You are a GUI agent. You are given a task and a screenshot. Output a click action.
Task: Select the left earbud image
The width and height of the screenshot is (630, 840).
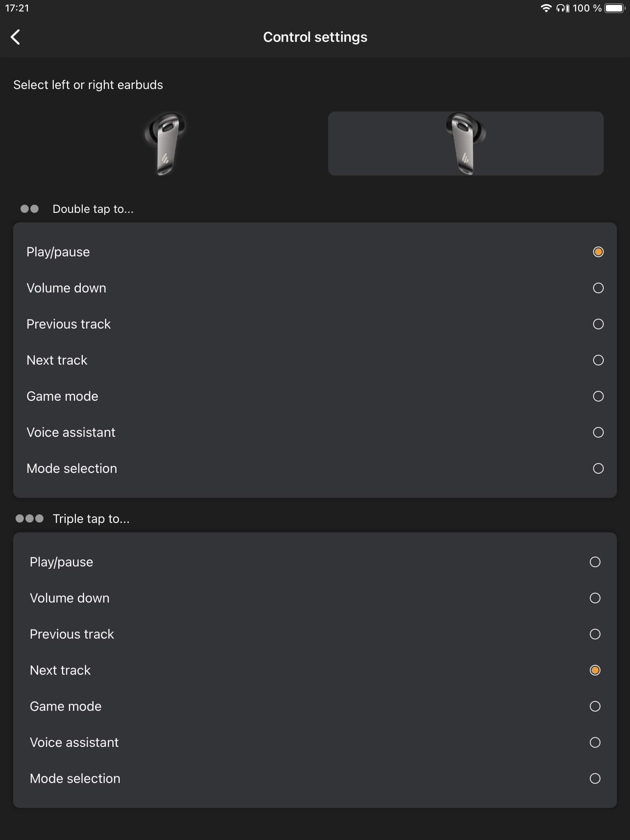[x=164, y=144]
